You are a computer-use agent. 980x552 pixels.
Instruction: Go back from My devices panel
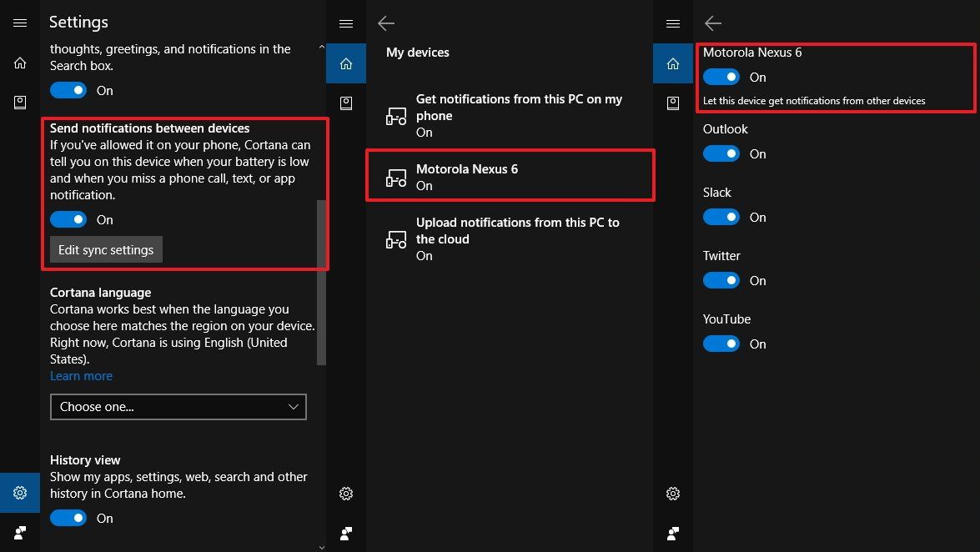coord(386,23)
